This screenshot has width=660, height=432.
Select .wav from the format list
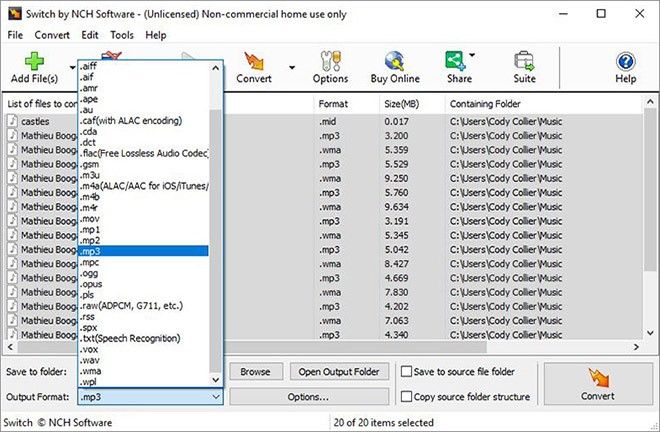coord(90,360)
